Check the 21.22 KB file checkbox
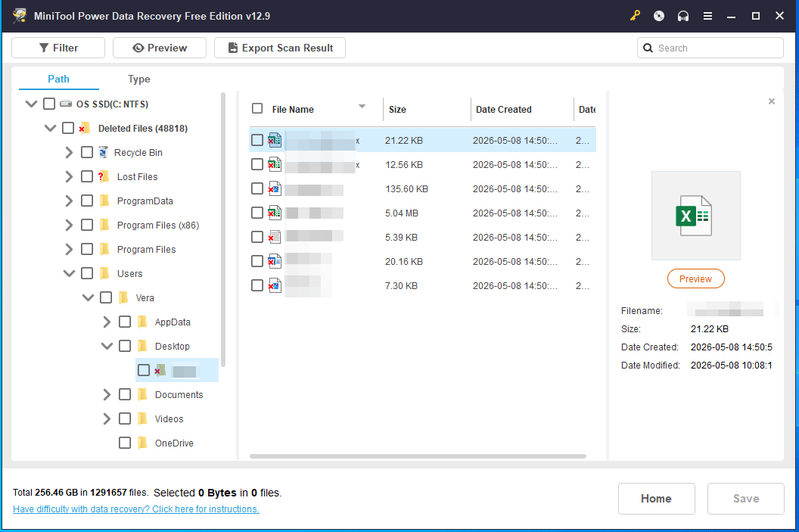This screenshot has width=799, height=532. click(x=257, y=140)
